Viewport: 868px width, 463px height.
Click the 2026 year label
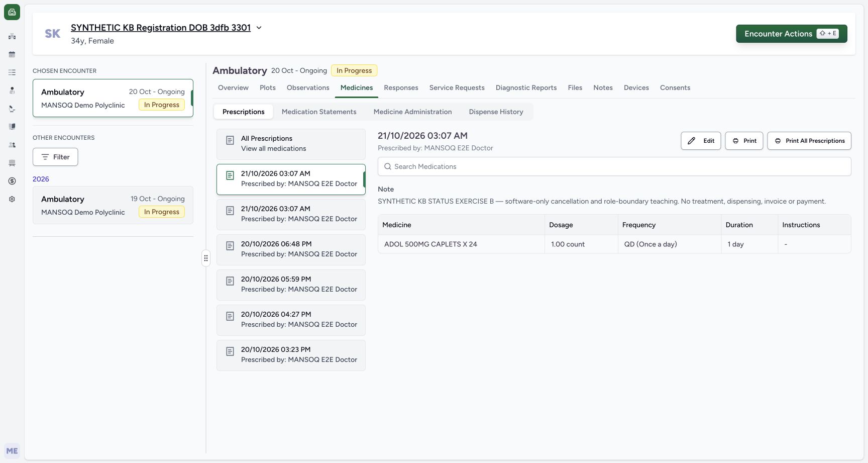tap(41, 179)
